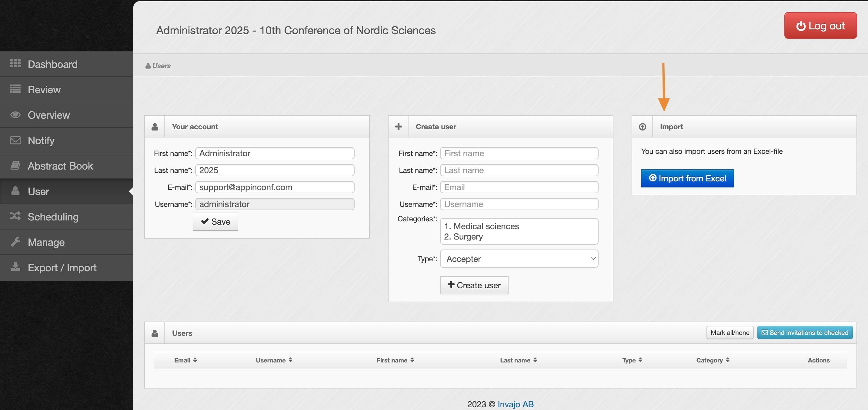Click the Manage wrench icon
This screenshot has width=868, height=410.
point(15,242)
